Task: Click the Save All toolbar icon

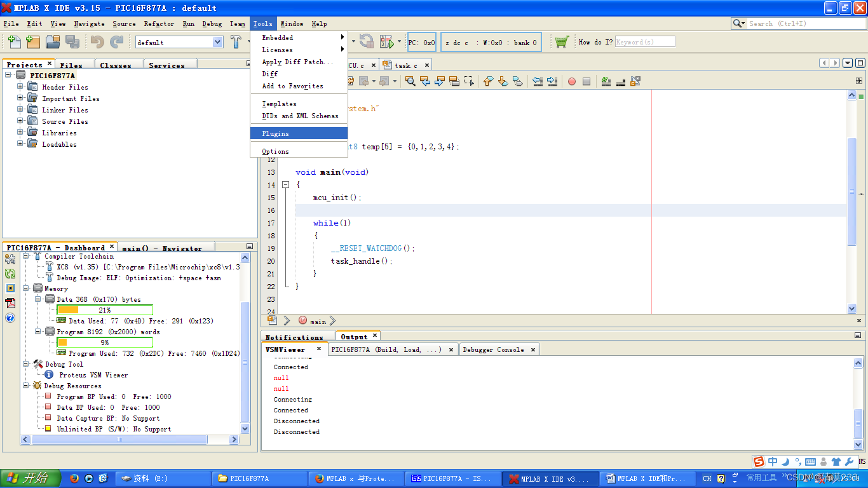Action: [x=72, y=42]
